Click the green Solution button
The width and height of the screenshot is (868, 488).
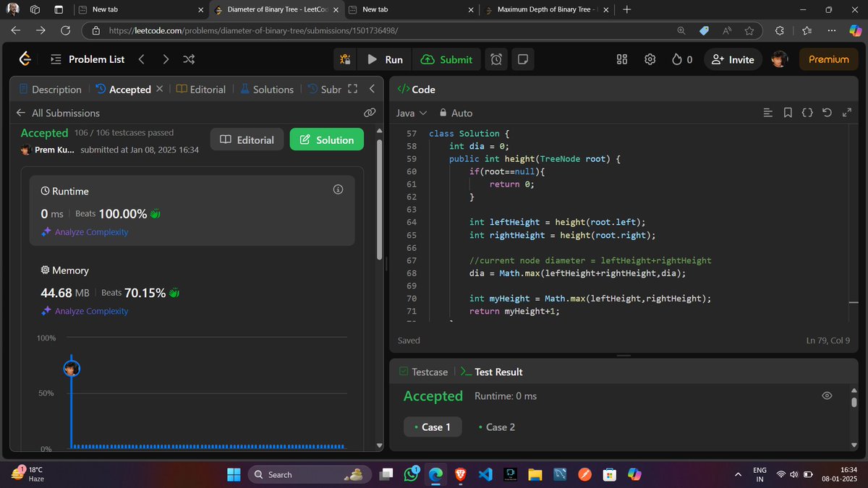click(x=326, y=140)
